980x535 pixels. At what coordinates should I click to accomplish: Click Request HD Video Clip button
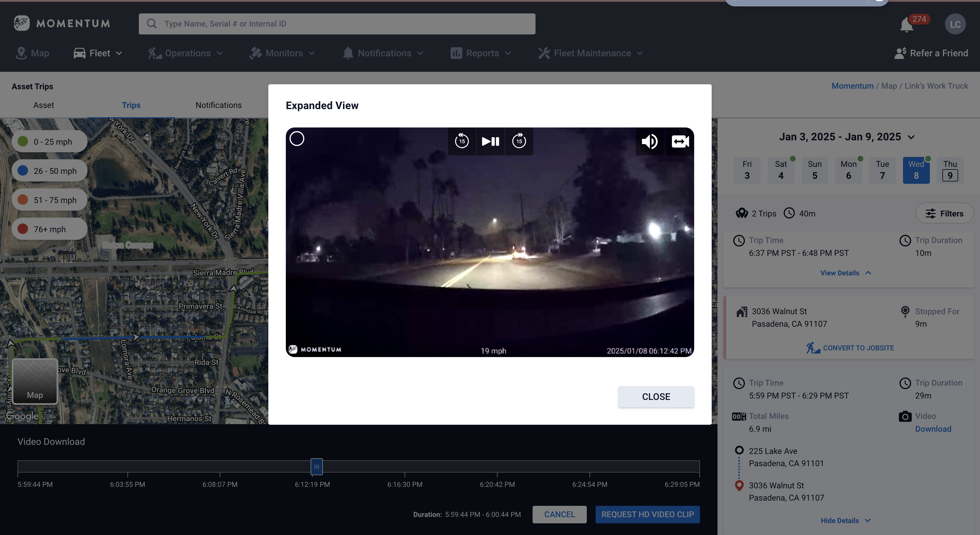[647, 515]
